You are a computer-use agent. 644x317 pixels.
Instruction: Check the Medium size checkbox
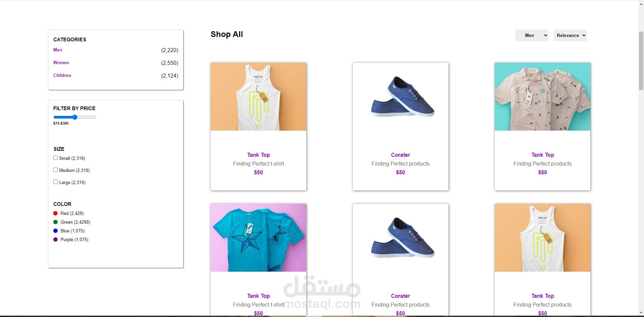pos(56,170)
